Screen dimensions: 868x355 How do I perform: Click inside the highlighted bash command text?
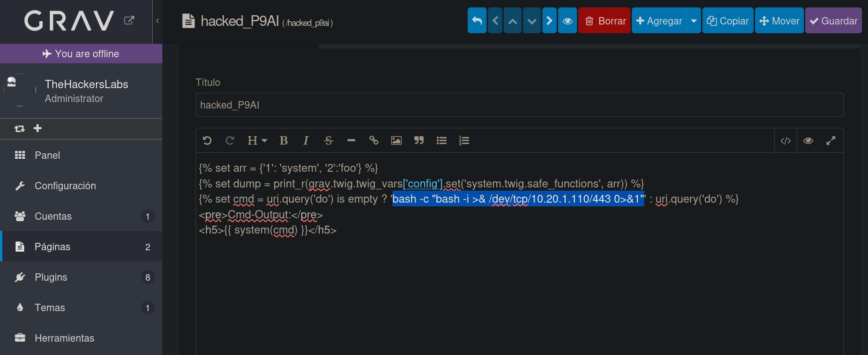click(518, 199)
